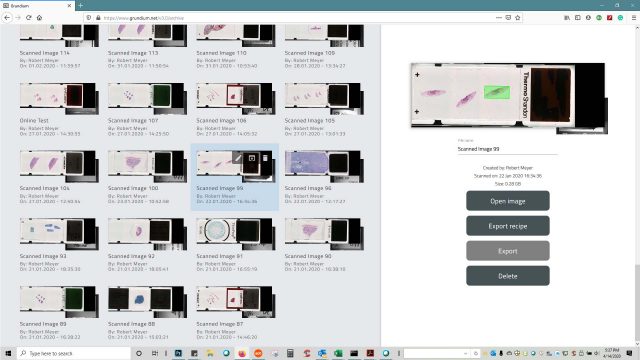This screenshot has height=360, width=640.
Task: Select the Scanned Image 92 thumbnail
Action: [147, 234]
